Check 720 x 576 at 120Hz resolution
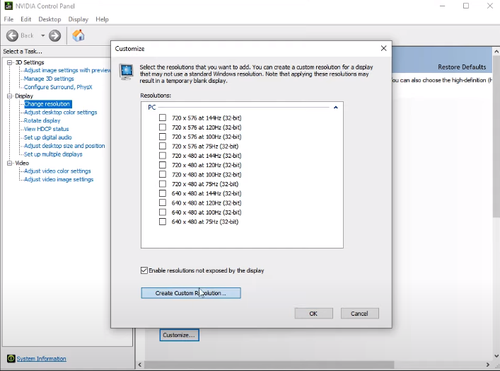 point(162,127)
